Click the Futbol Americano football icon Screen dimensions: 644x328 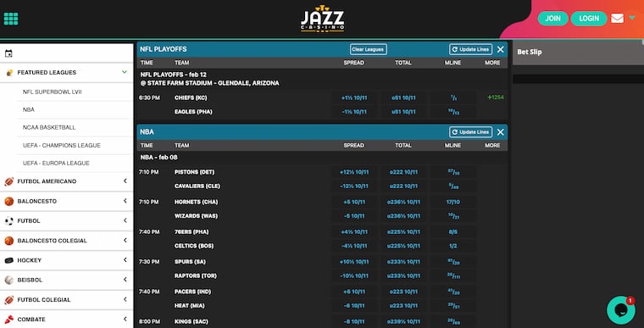[9, 181]
